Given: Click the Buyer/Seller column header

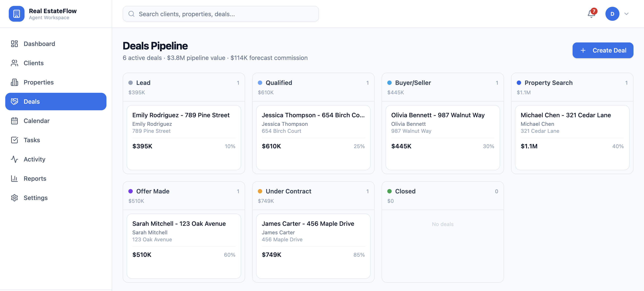Looking at the screenshot, I should coord(442,87).
